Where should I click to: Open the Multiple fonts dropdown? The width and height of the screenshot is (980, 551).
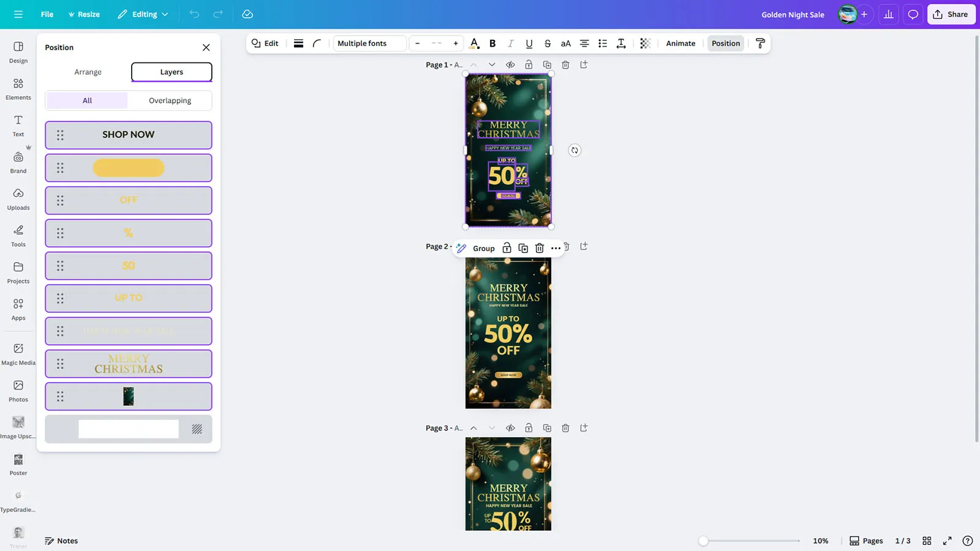(x=369, y=43)
